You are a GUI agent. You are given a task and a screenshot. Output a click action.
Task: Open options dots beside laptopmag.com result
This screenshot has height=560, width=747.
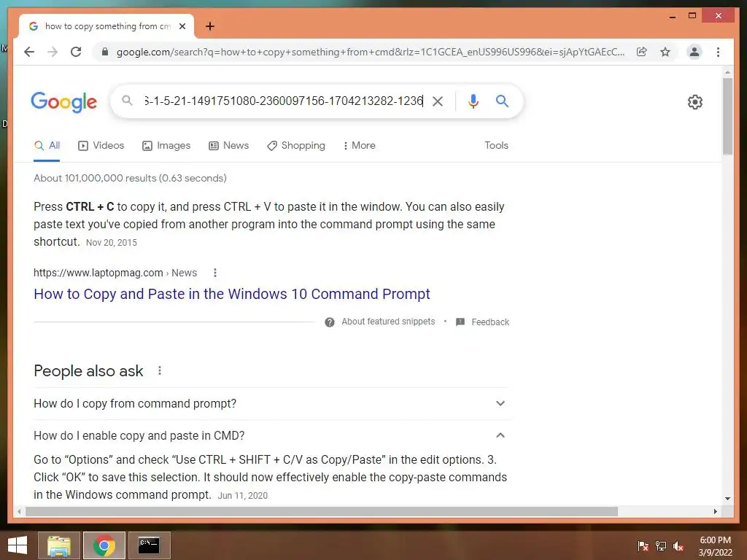(x=215, y=273)
